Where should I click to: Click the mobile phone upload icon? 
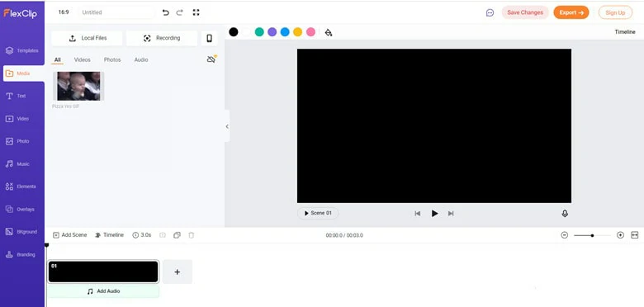click(x=210, y=38)
